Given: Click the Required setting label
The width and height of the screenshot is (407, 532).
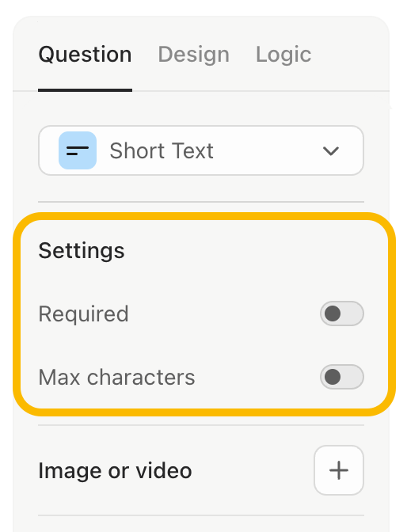Looking at the screenshot, I should [x=83, y=313].
